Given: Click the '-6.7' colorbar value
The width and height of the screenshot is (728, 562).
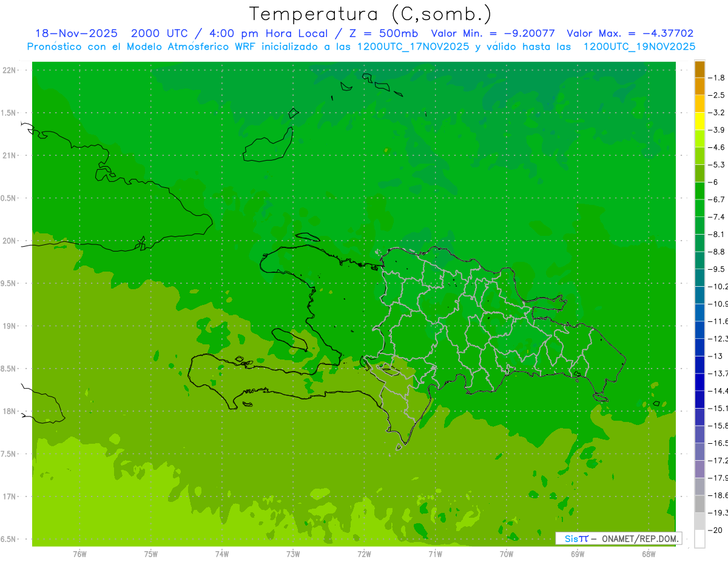Looking at the screenshot, I should (716, 199).
